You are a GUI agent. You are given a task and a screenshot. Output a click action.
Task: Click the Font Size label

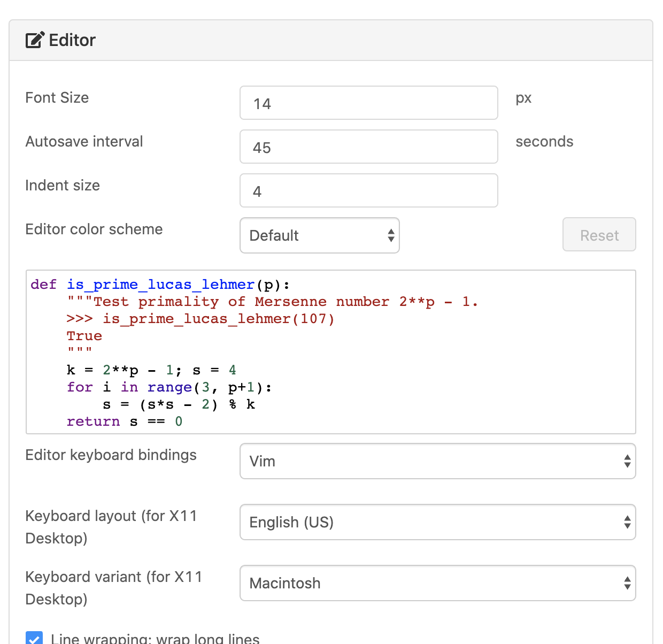pos(57,98)
